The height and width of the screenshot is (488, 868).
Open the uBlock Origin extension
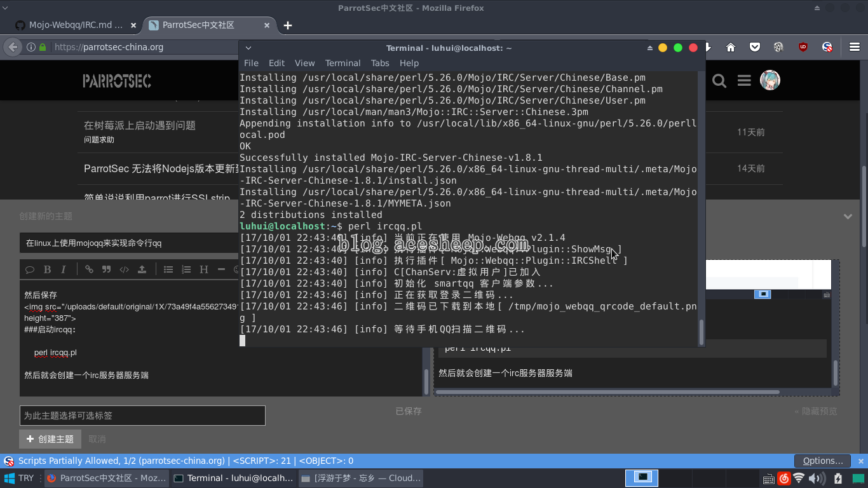point(803,47)
